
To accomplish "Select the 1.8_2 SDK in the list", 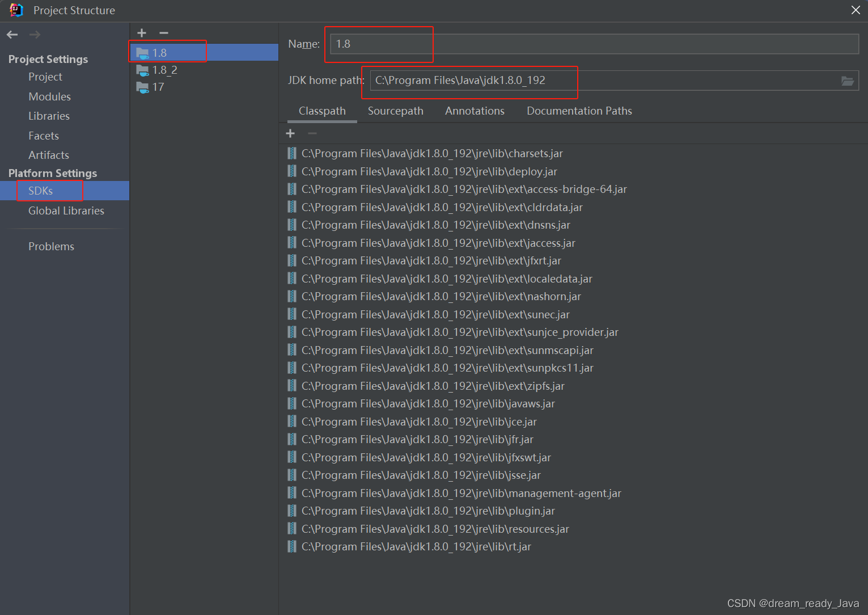I will (x=164, y=70).
